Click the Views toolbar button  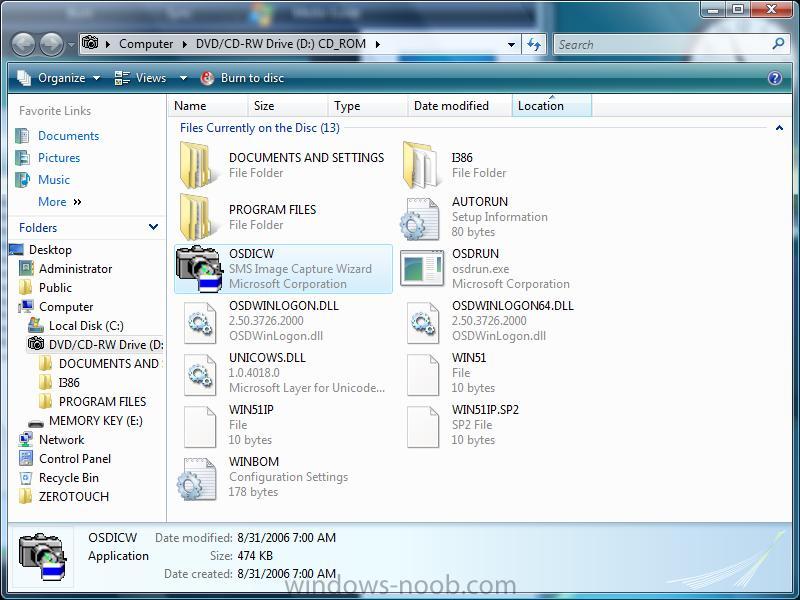[141, 78]
